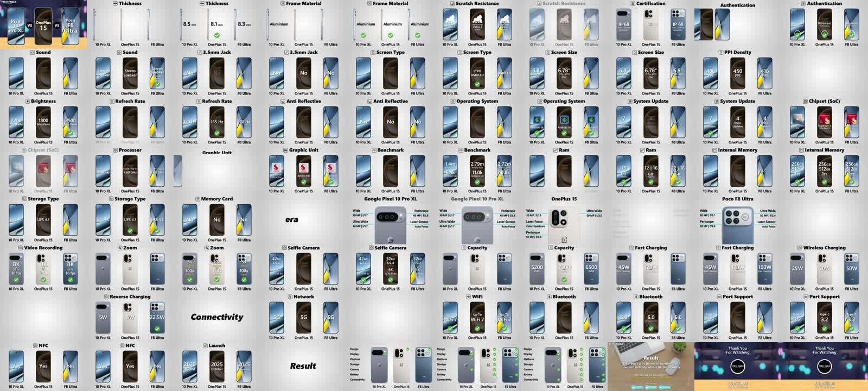Click the PPI Density comparison thumbnail
This screenshot has width=868, height=391.
click(738, 73)
